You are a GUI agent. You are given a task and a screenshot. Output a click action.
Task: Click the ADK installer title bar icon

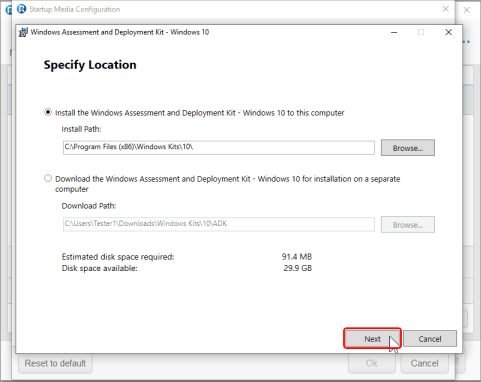point(23,32)
